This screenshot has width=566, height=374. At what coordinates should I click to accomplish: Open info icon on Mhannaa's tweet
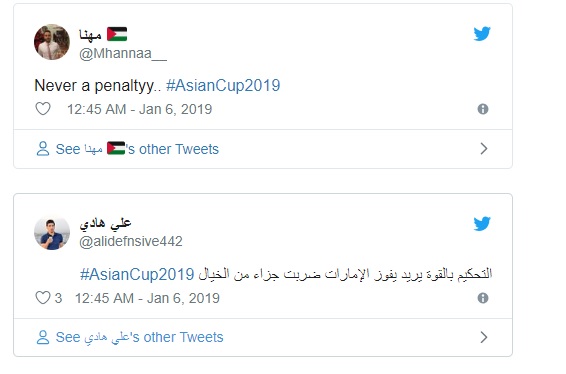(483, 109)
